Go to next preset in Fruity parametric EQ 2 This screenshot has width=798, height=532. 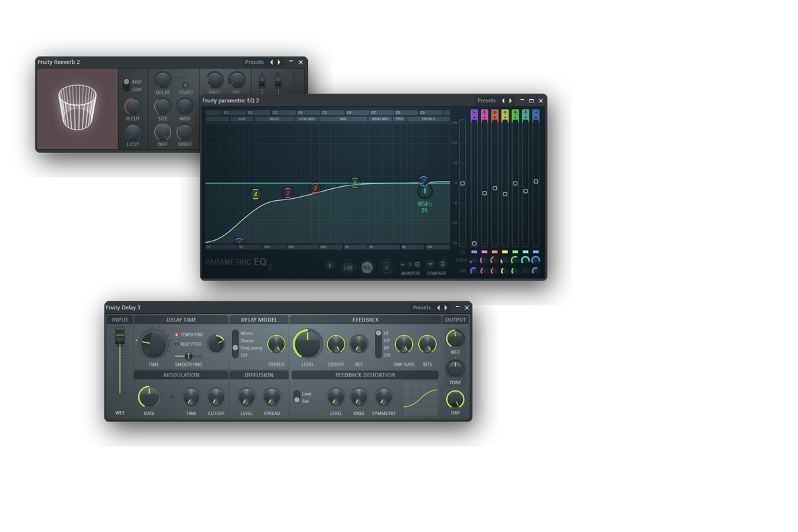pyautogui.click(x=511, y=101)
